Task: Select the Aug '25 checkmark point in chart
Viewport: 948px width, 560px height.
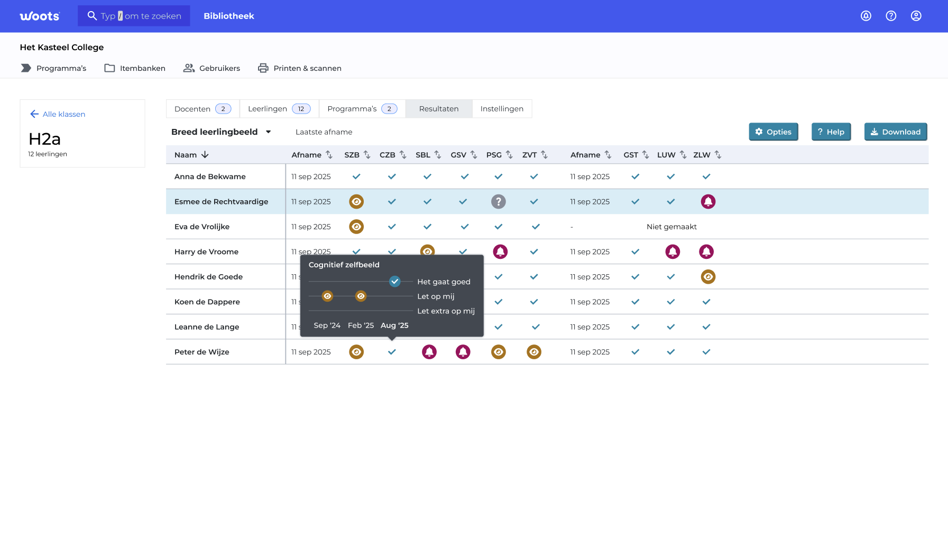Action: click(x=394, y=282)
